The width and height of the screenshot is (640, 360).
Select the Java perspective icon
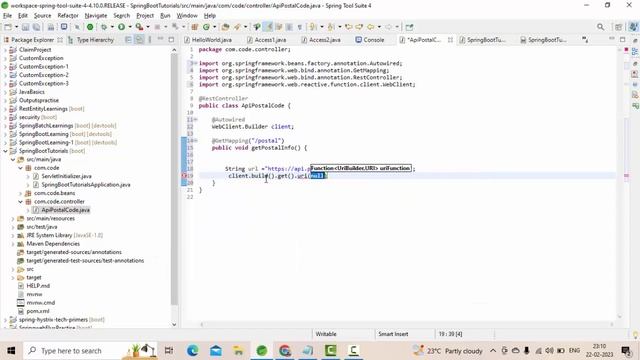633,27
